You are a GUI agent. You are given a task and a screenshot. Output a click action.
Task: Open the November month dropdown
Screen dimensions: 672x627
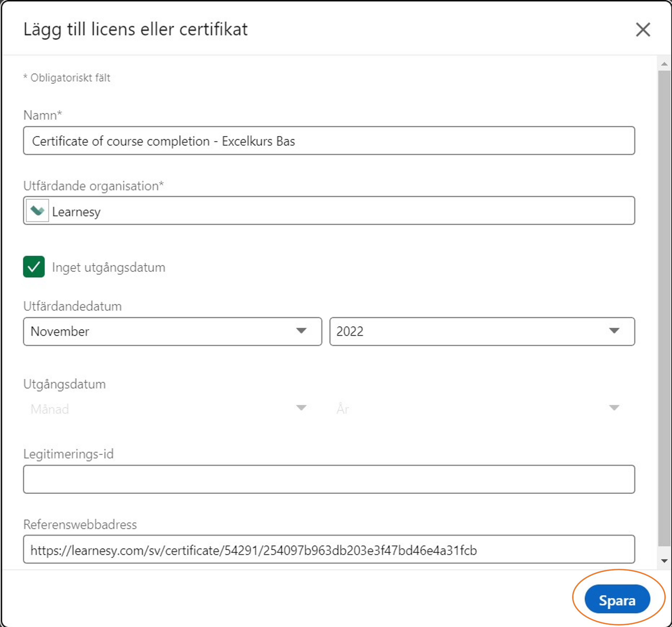pyautogui.click(x=173, y=331)
